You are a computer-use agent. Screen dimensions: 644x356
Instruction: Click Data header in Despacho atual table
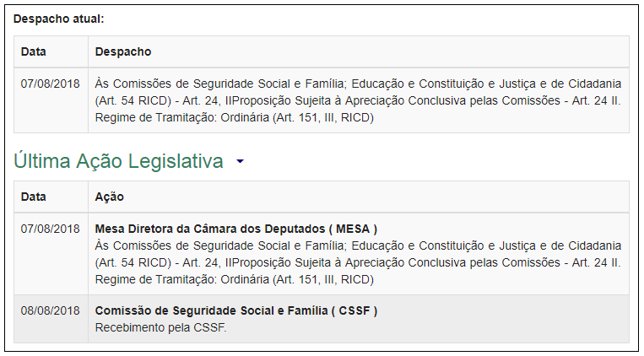(34, 51)
